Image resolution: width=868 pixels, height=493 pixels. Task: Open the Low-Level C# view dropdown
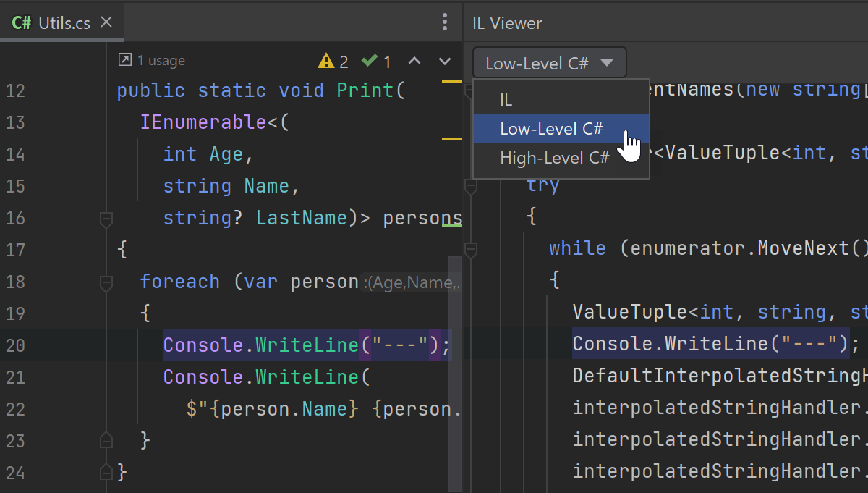click(549, 63)
